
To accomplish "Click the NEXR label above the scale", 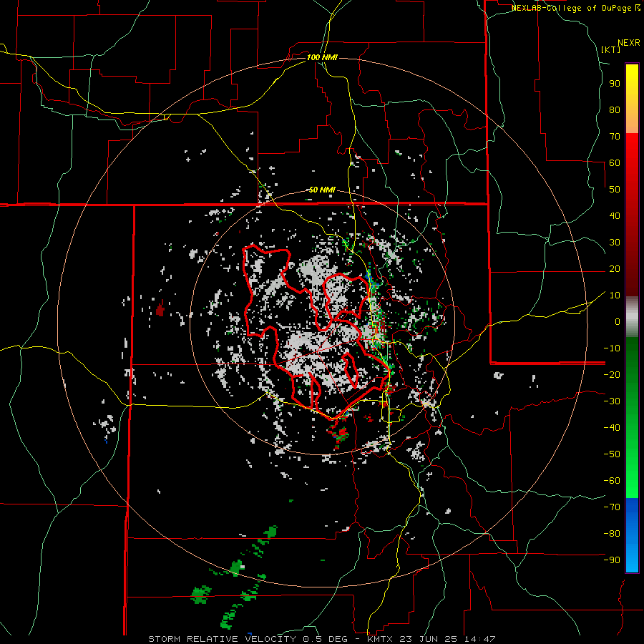I will pos(628,43).
